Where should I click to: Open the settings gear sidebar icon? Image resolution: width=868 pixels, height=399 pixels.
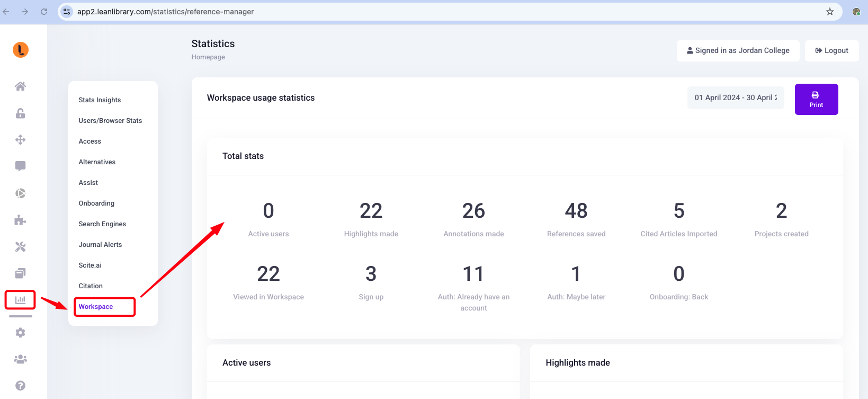20,333
